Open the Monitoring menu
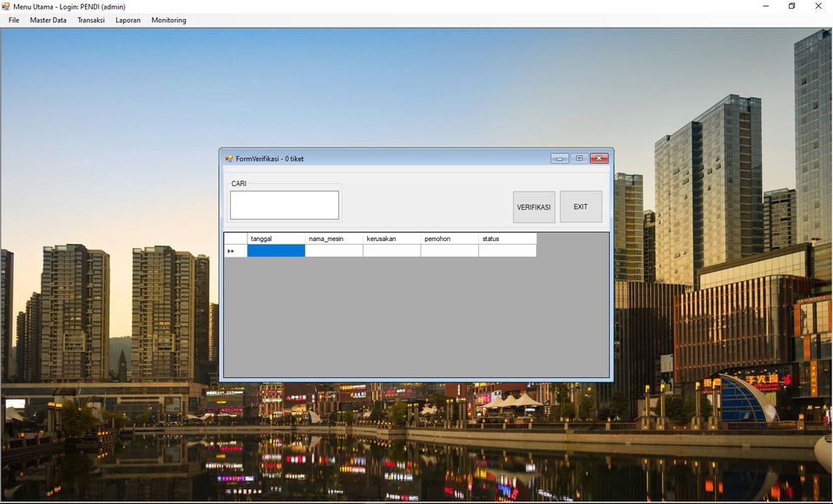833x504 pixels. click(168, 20)
